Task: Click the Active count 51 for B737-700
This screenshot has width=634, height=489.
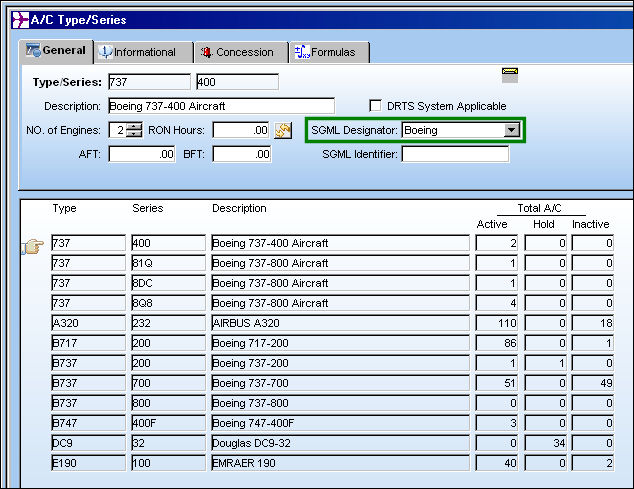Action: point(497,383)
